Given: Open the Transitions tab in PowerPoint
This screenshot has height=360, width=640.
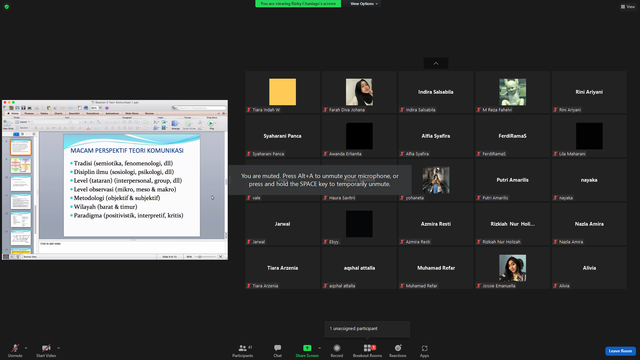Looking at the screenshot, I should click(93, 113).
